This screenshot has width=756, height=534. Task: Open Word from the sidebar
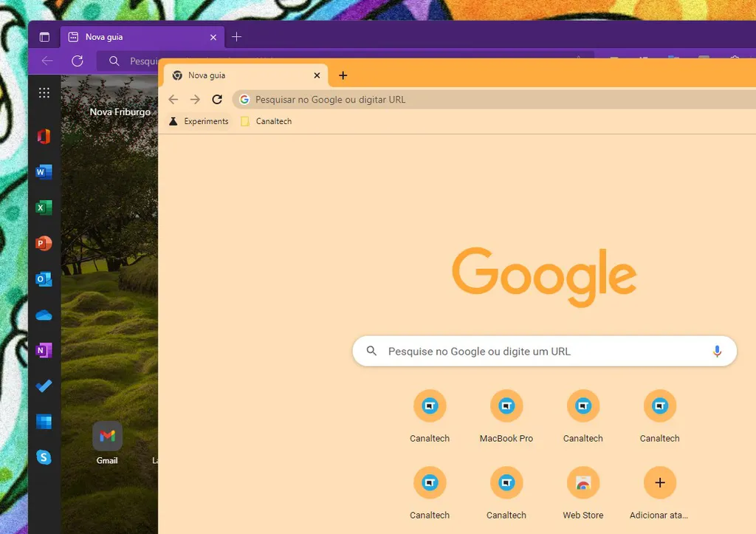[44, 171]
